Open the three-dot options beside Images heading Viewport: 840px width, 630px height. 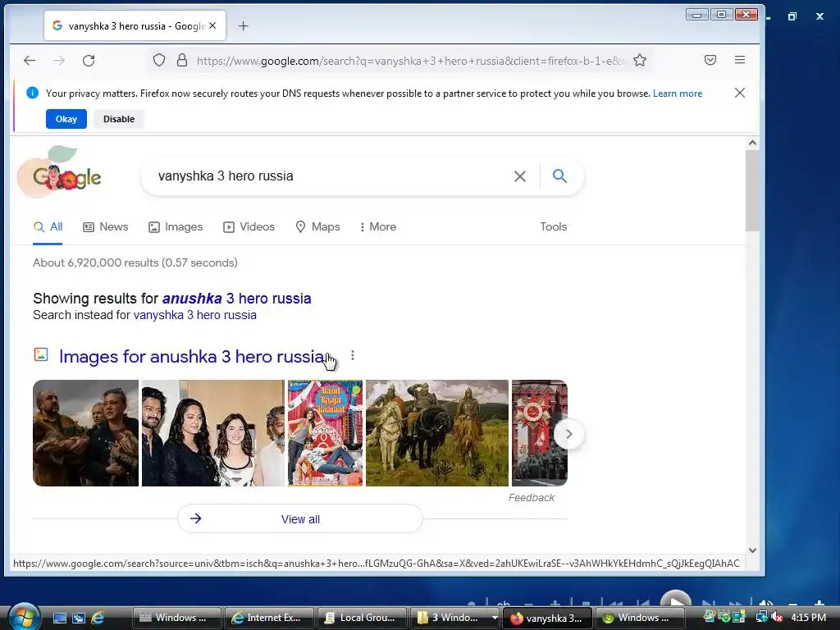(353, 356)
